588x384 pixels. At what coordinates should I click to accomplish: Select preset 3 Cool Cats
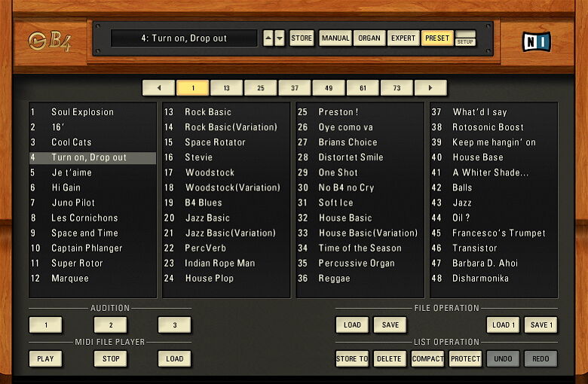93,142
